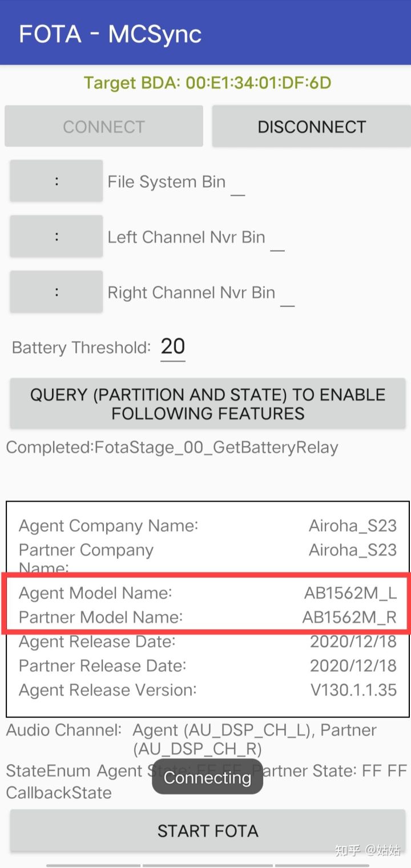
Task: Tap the Completed FotaStage status text
Action: (172, 447)
